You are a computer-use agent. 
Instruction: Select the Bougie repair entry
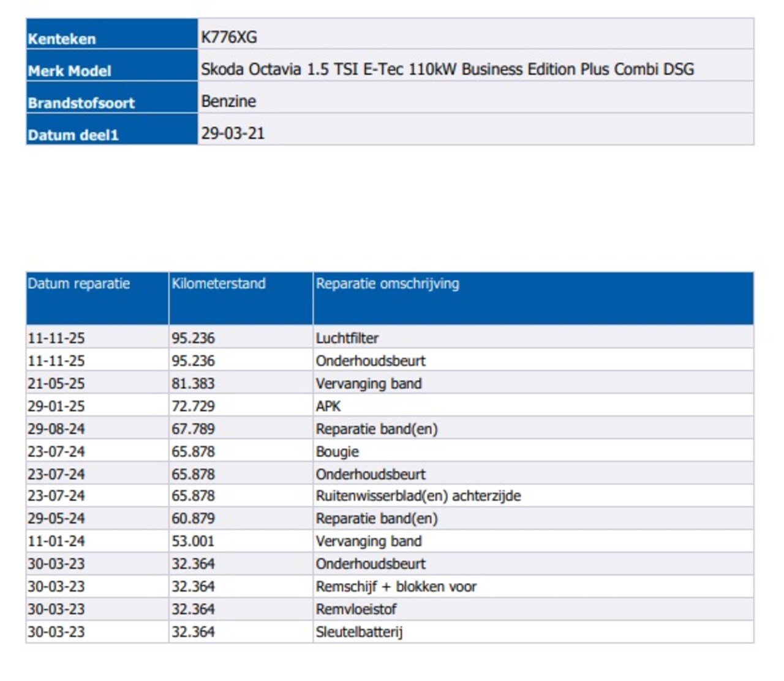337,451
